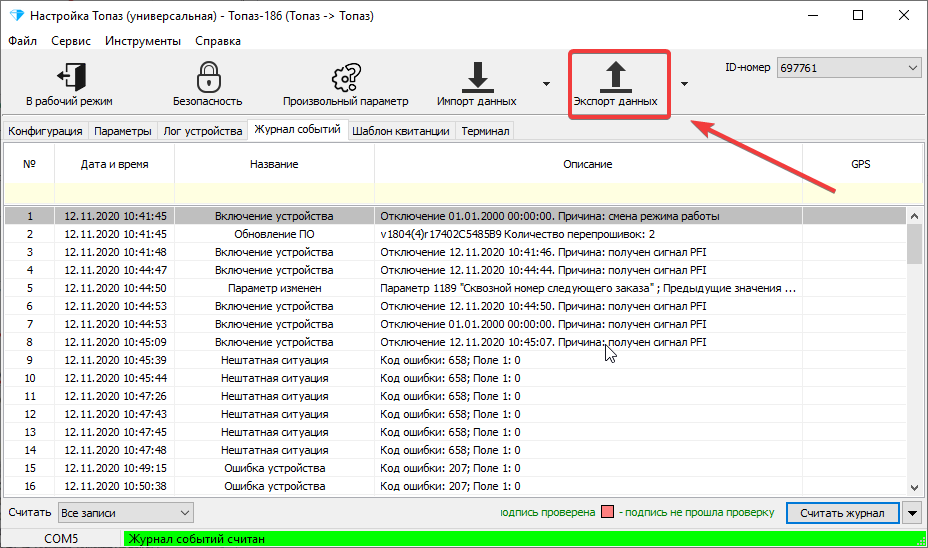
Task: Sort by Дата и время column header
Action: tap(114, 164)
